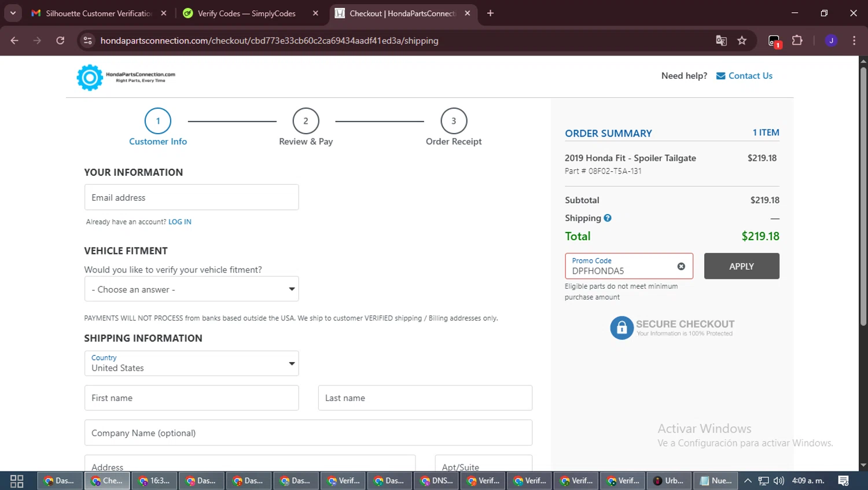
Task: Click the Email address field
Action: pyautogui.click(x=192, y=197)
